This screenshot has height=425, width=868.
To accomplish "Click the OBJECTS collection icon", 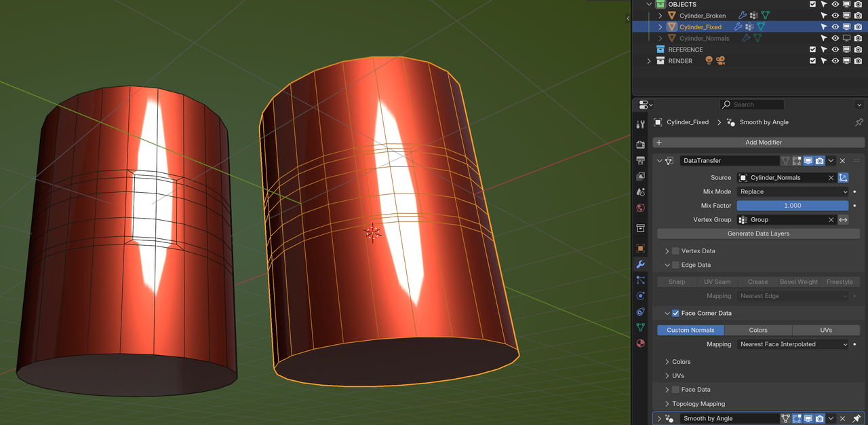I will click(x=660, y=4).
